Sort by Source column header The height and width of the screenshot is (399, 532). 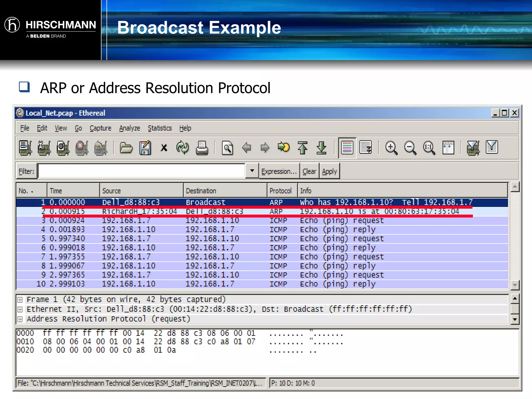[x=141, y=191]
